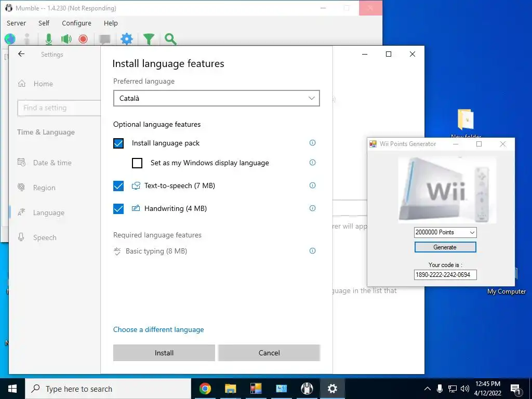Open the Windows Start menu
Viewport: 532px width, 399px height.
coord(12,389)
